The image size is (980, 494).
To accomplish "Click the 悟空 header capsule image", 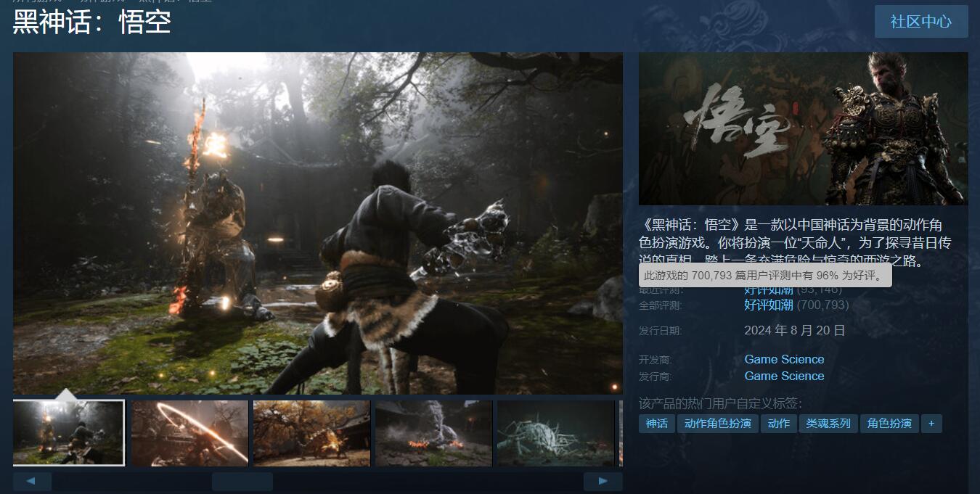I will pos(803,128).
